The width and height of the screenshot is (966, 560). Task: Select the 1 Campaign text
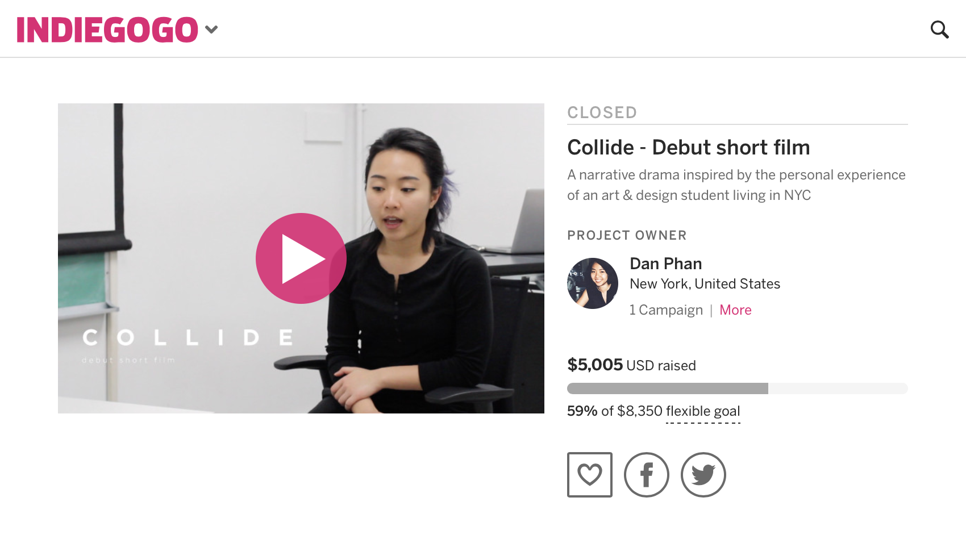[666, 310]
